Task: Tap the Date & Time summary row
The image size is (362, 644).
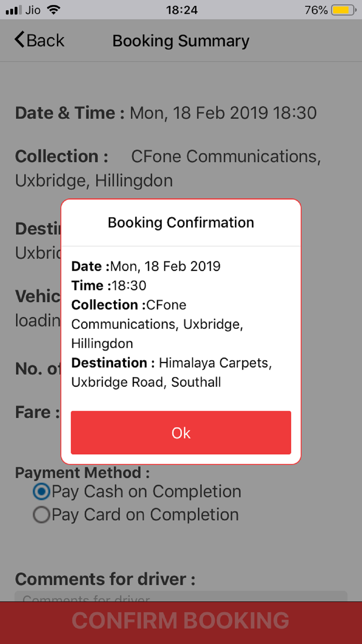Action: (x=166, y=113)
